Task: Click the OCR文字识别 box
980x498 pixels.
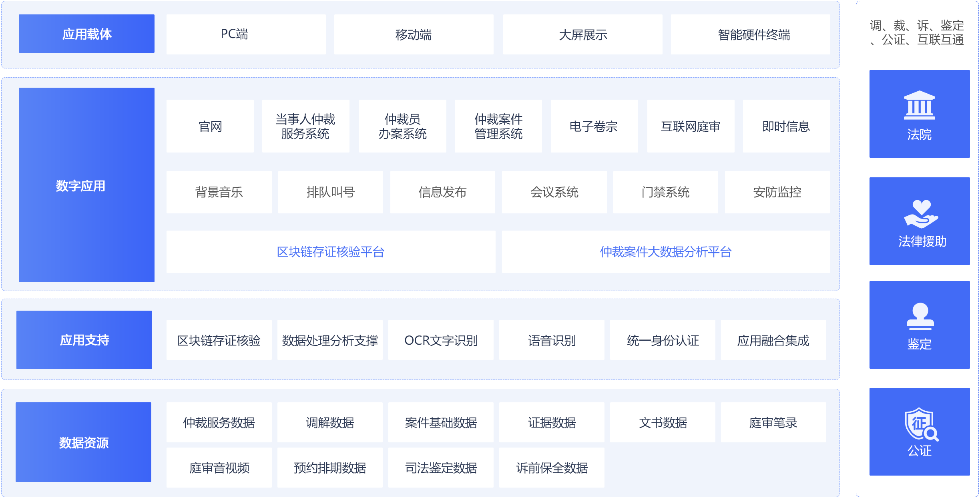Action: click(441, 340)
